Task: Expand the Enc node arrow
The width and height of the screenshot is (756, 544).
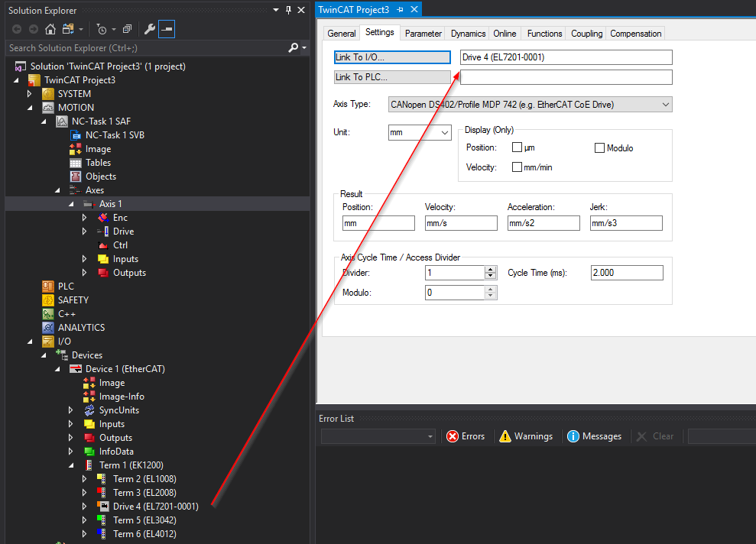Action: [84, 218]
